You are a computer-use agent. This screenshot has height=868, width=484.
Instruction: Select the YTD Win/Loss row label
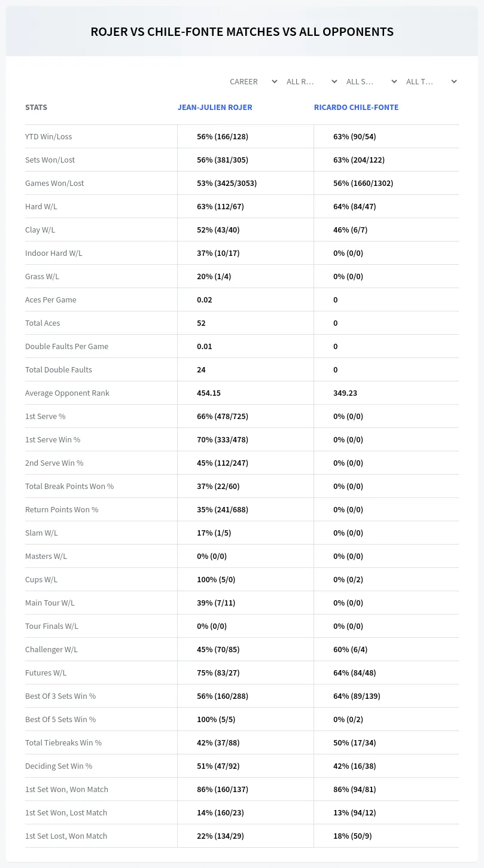click(x=48, y=136)
